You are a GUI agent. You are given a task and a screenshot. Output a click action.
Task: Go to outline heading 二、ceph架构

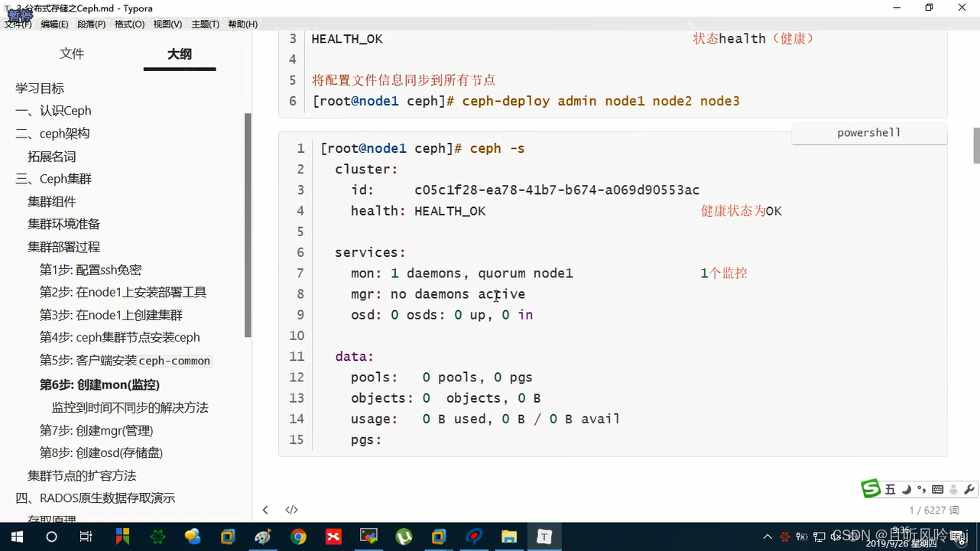pyautogui.click(x=53, y=134)
